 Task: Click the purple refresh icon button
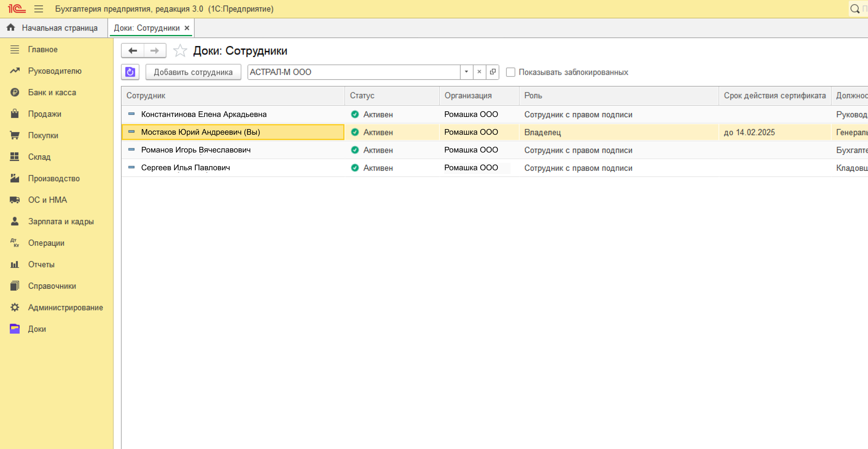[x=130, y=72]
